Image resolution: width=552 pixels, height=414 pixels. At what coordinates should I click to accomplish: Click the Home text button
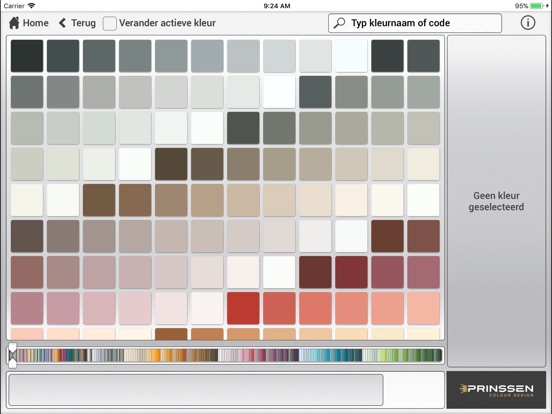click(36, 23)
